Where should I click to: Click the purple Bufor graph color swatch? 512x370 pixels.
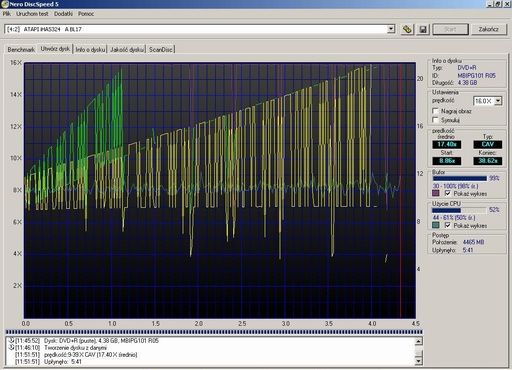pyautogui.click(x=436, y=193)
